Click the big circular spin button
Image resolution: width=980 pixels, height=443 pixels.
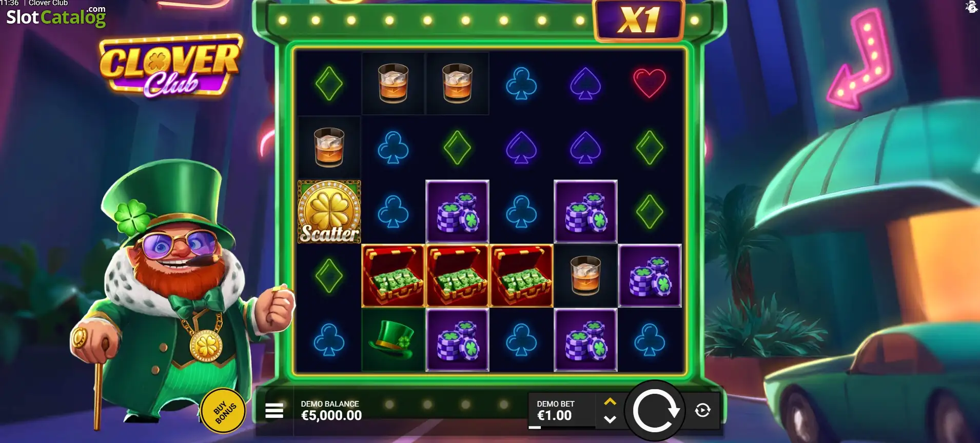(655, 411)
